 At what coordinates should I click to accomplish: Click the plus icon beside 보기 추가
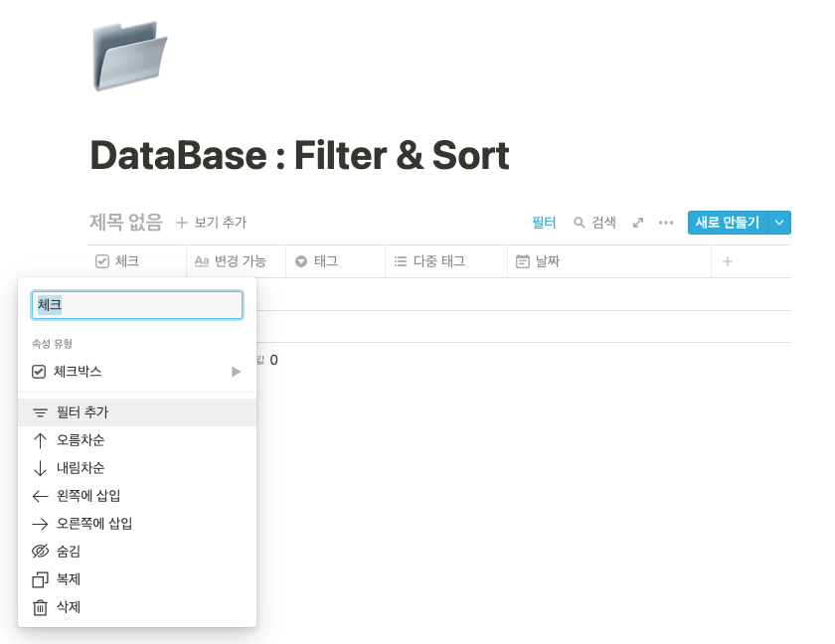pos(182,223)
